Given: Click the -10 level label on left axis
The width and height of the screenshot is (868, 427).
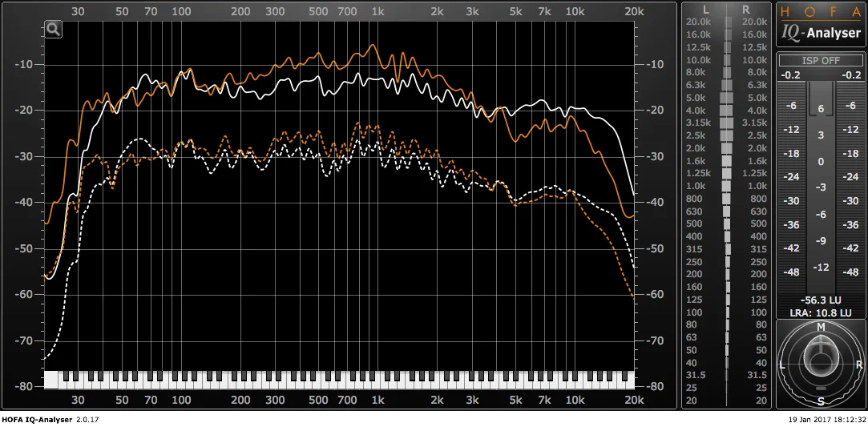Looking at the screenshot, I should pyautogui.click(x=25, y=64).
